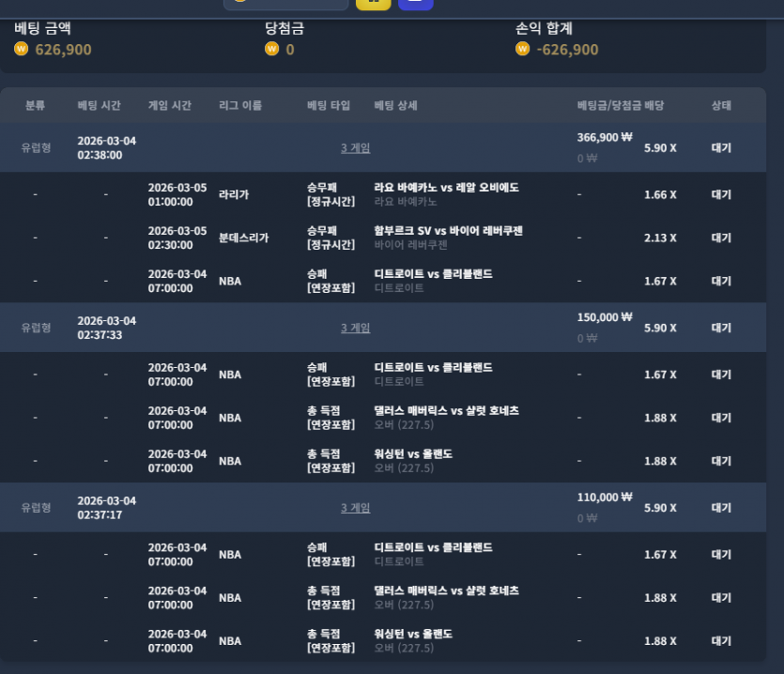Click the blue button in the top bar
This screenshot has width=784, height=674.
(416, 4)
